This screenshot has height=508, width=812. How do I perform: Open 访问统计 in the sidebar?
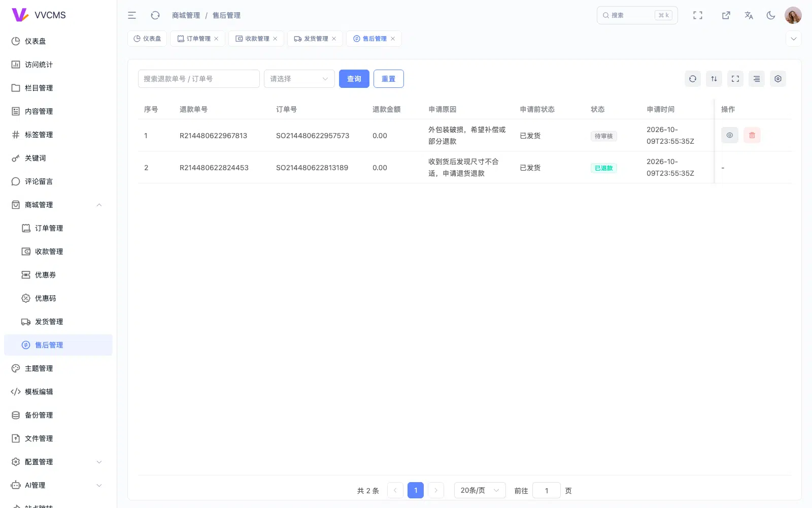[x=58, y=65]
